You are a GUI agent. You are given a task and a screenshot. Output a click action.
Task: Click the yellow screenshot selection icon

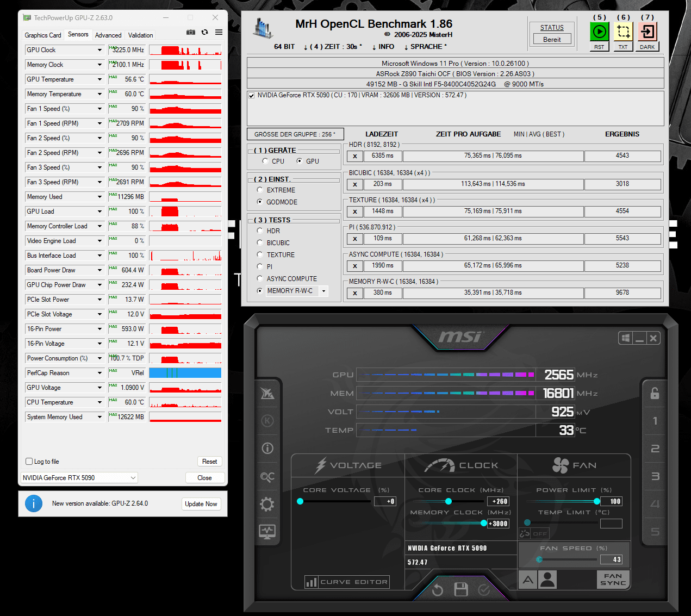(623, 32)
